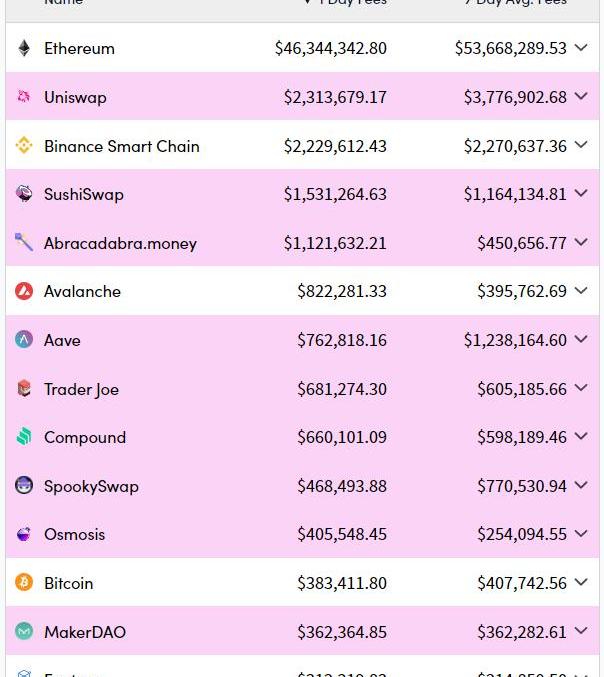Open the Trader Joe protocol name
This screenshot has width=604, height=677.
(x=81, y=389)
